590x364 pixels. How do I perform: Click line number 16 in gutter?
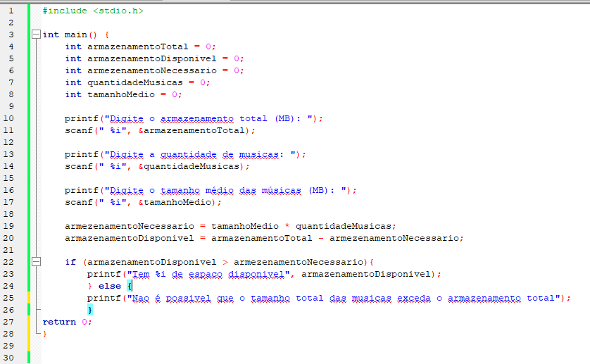pyautogui.click(x=8, y=191)
